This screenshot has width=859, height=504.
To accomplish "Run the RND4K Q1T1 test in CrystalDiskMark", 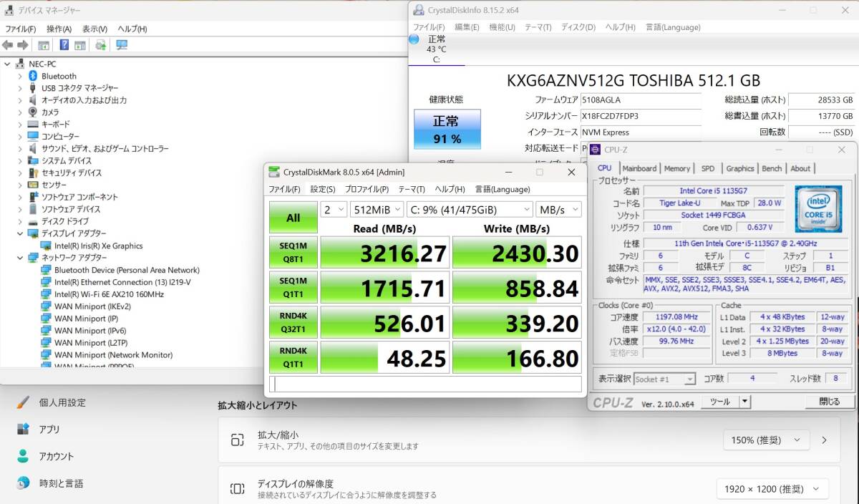I will (x=293, y=357).
